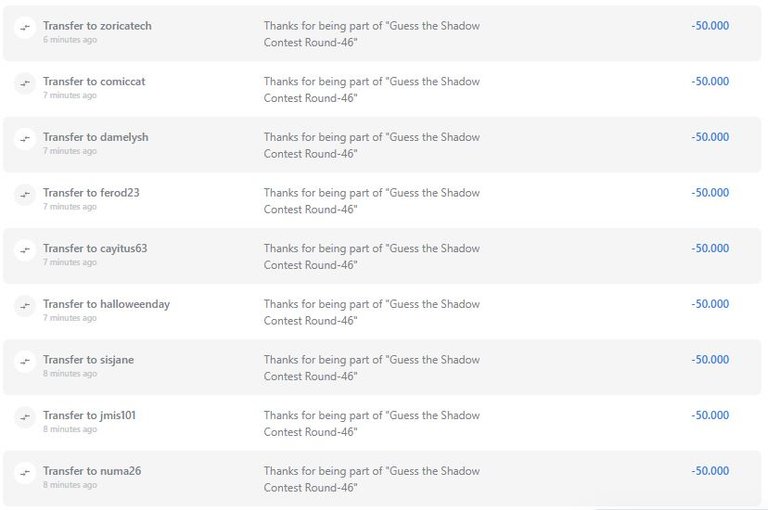Click '7 minutes ago' under cayitus63 transfer

70,262
